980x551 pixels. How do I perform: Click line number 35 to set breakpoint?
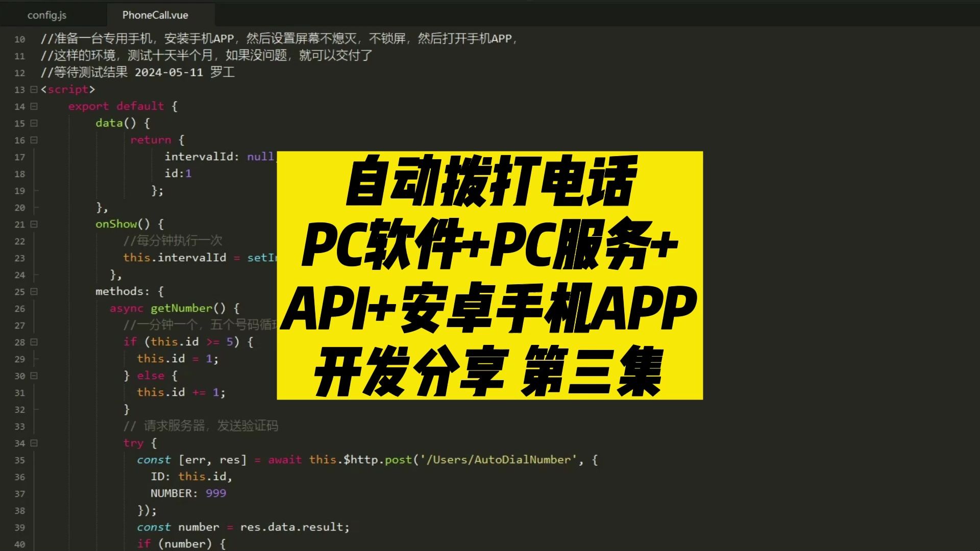point(19,460)
